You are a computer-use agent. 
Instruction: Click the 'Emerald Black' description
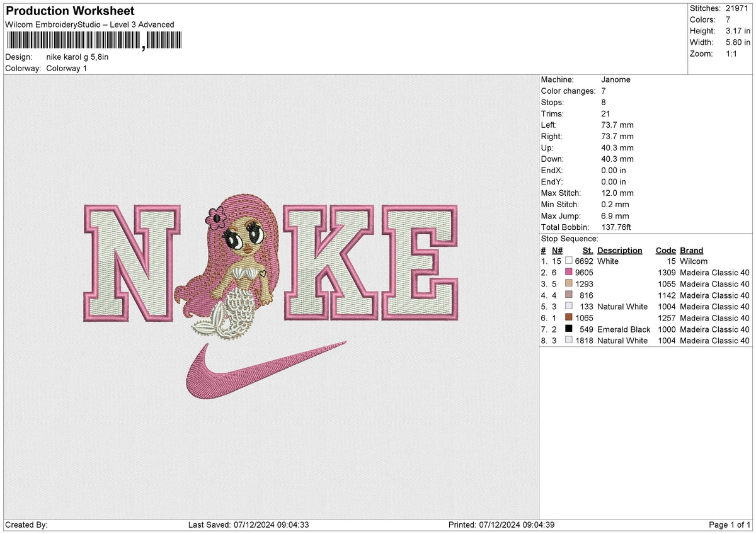pos(624,329)
